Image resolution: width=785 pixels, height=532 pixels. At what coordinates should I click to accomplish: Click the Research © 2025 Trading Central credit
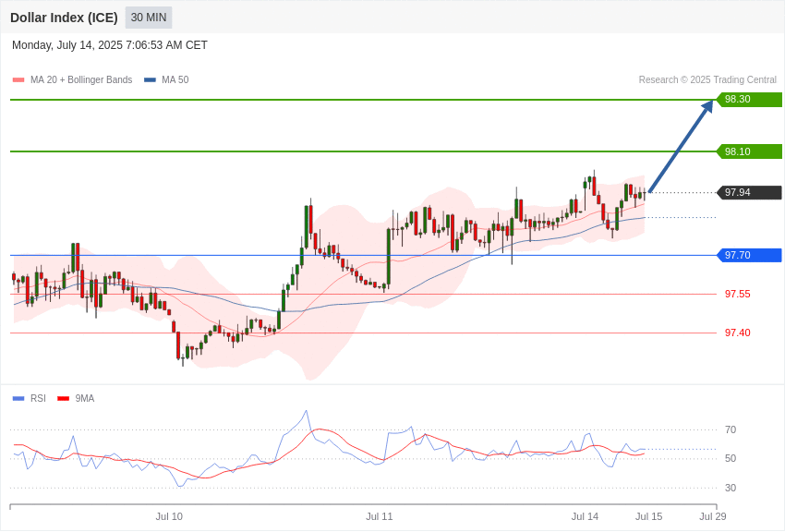click(x=707, y=80)
